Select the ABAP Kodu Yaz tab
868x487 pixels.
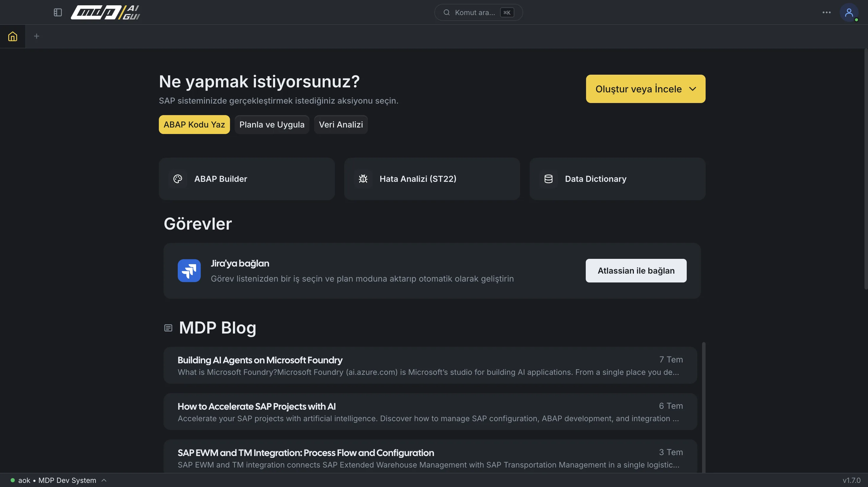click(194, 125)
